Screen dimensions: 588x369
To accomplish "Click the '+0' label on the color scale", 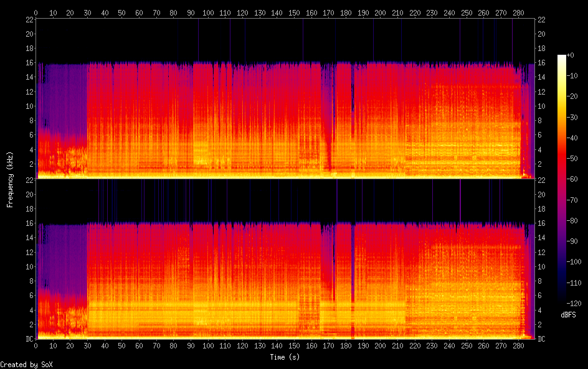I will (x=570, y=55).
